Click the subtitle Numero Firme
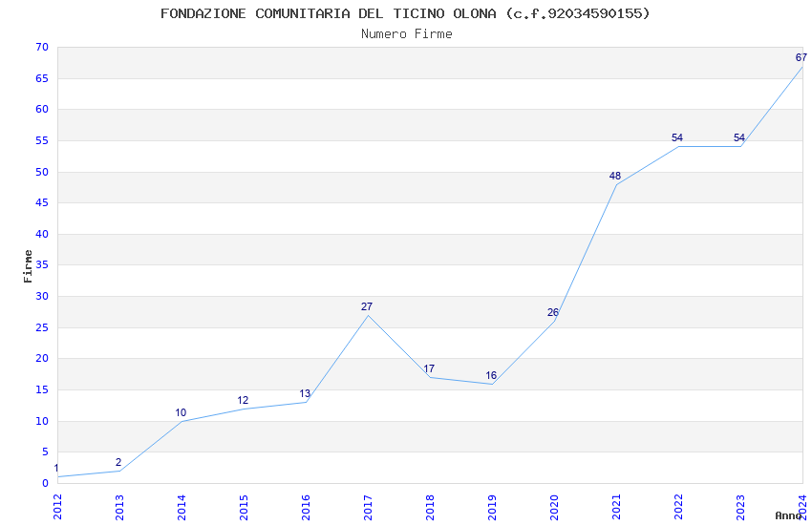812x525 pixels. click(407, 34)
